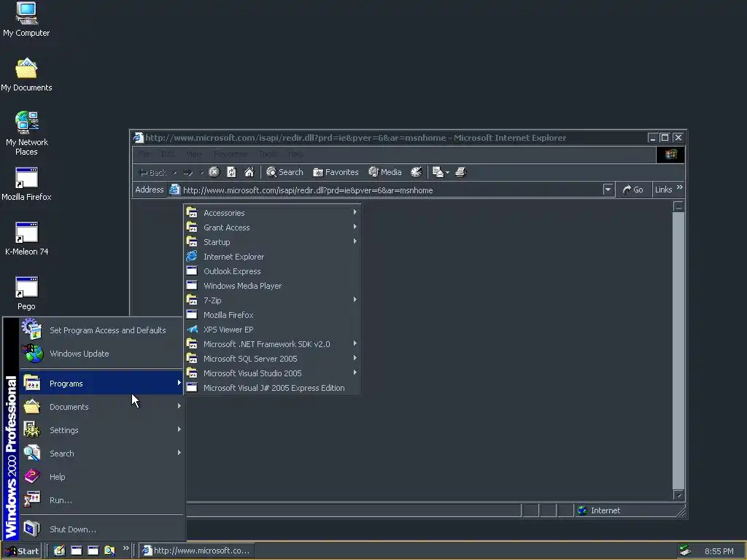Click the IE Home toolbar icon

(249, 172)
